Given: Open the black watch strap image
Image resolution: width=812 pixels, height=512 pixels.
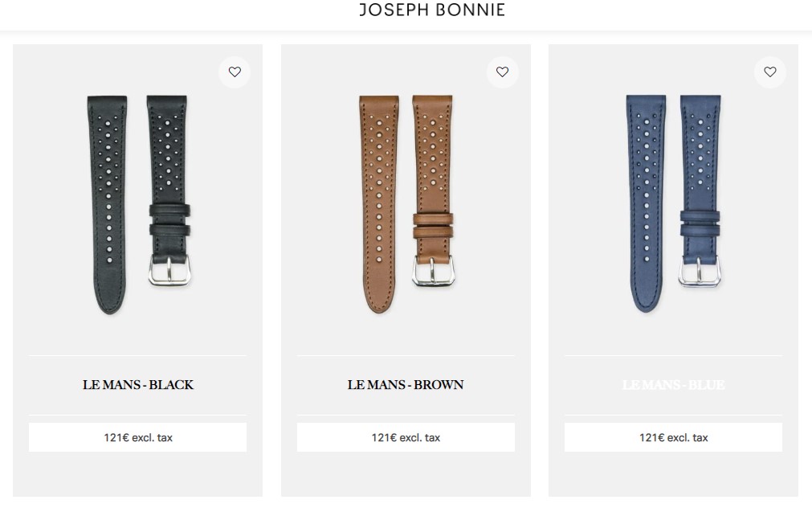Looking at the screenshot, I should [138, 204].
